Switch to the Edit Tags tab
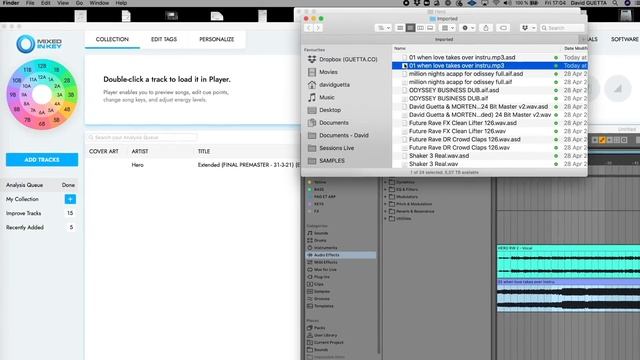The height and width of the screenshot is (360, 640). pos(164,39)
